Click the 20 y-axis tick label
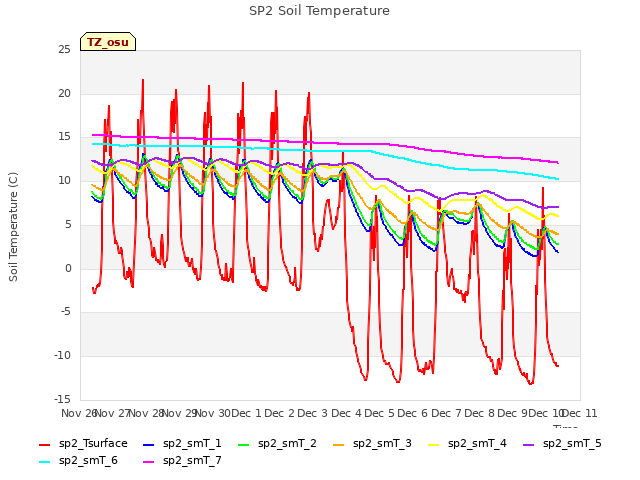This screenshot has height=480, width=640. click(x=64, y=93)
